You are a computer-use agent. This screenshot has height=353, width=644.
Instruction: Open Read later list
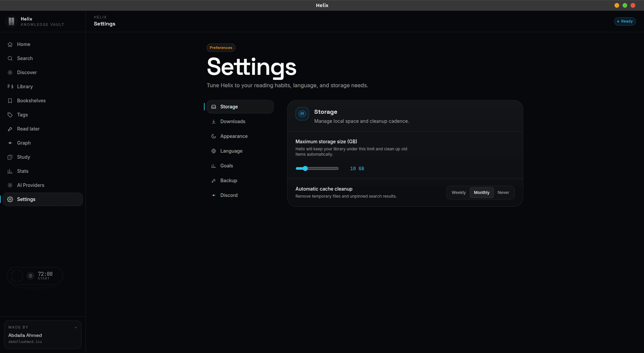(x=43, y=129)
